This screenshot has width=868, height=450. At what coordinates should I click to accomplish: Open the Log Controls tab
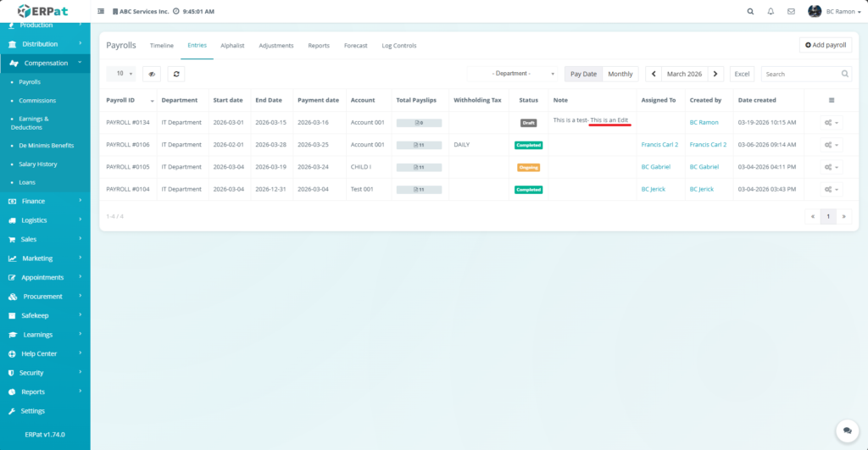pos(398,46)
